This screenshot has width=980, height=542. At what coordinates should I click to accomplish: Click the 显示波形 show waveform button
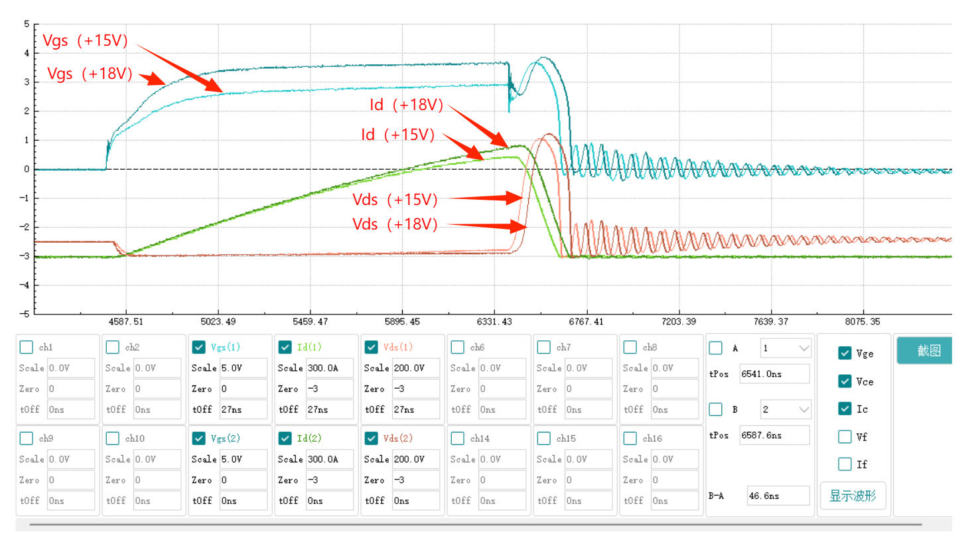tap(853, 496)
